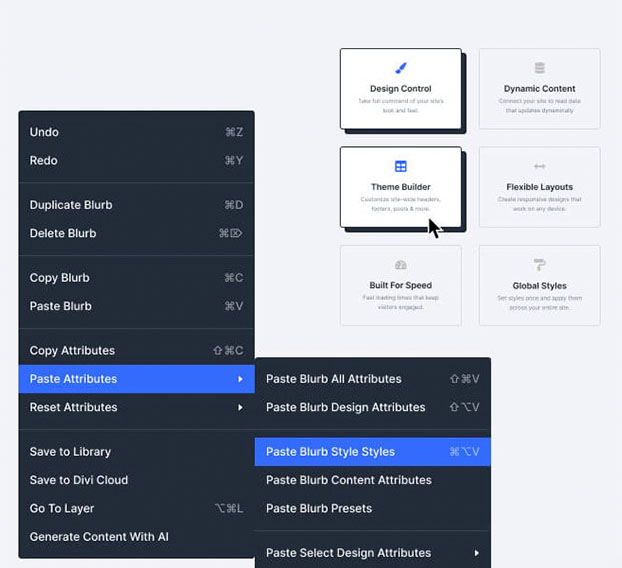Click the Flexible Layouts arrows icon

click(540, 166)
